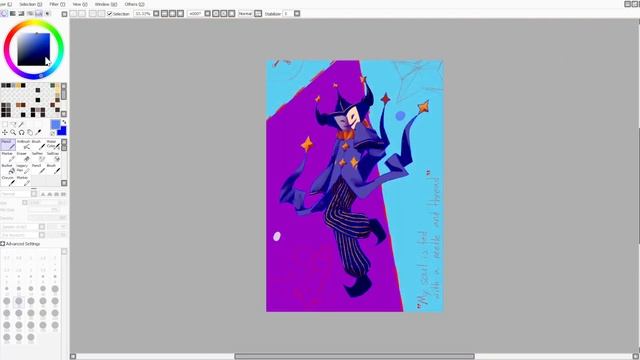Toggle the scratchpad panel
Screen dimensions: 640x360
(48, 13)
